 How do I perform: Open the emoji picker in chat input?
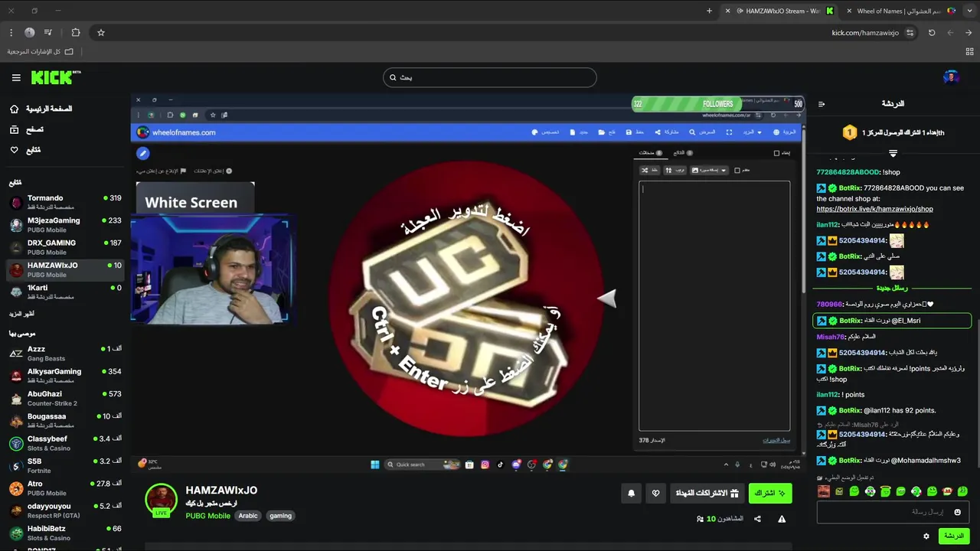coord(956,512)
